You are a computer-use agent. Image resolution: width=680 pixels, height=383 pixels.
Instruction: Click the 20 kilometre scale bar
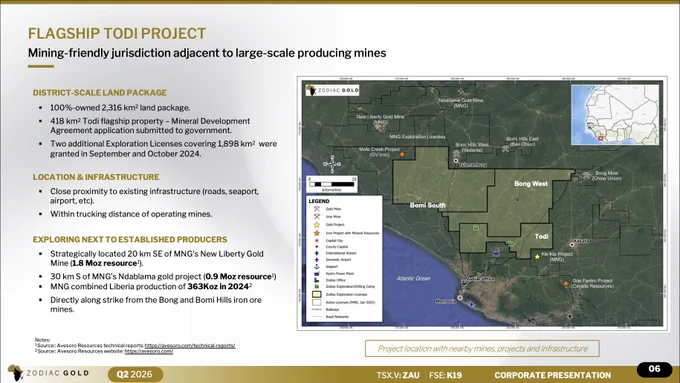(332, 184)
